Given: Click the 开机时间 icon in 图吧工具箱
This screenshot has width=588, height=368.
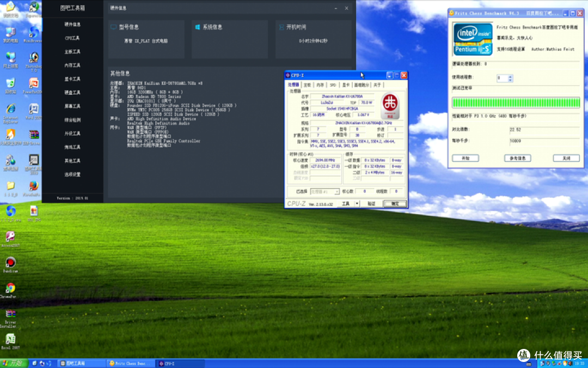Looking at the screenshot, I should coord(281,27).
